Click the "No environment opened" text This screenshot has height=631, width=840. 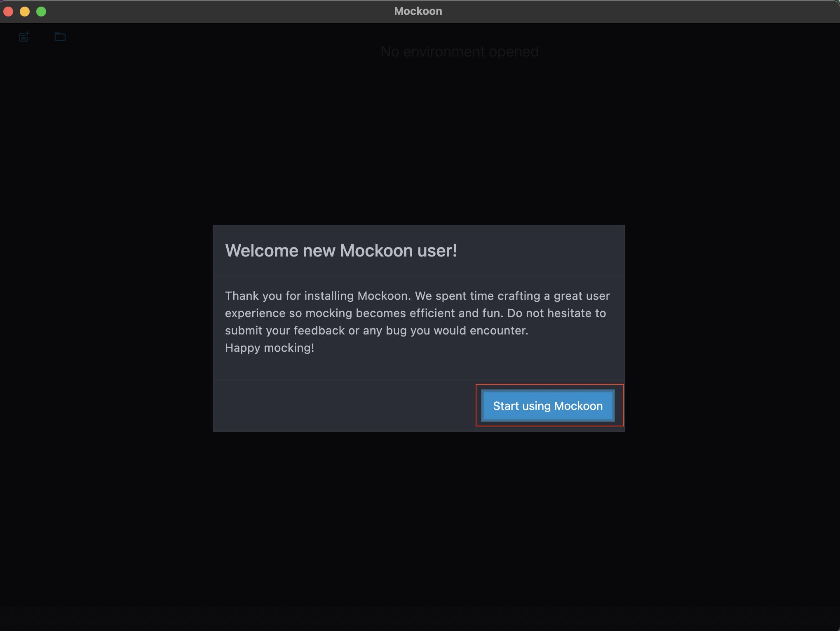coord(460,52)
